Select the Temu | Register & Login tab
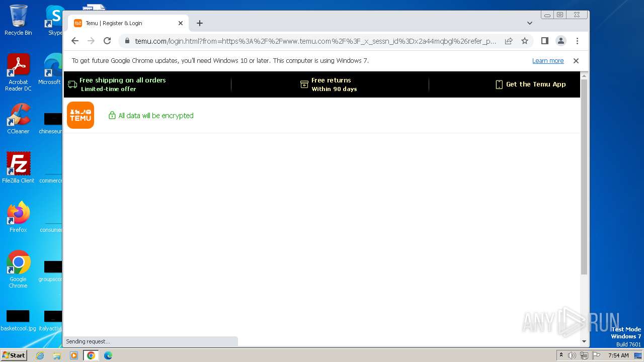The image size is (644, 362). pos(128,23)
